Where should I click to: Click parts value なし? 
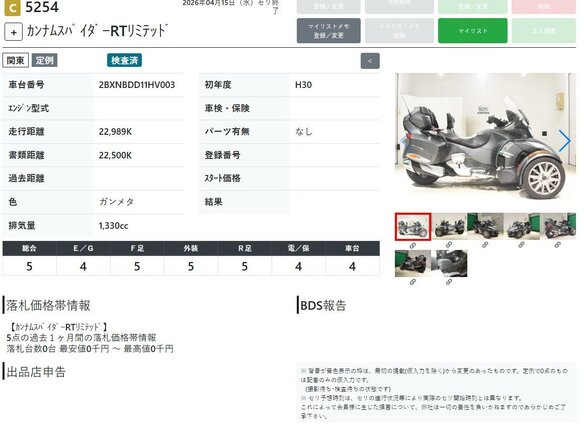304,131
